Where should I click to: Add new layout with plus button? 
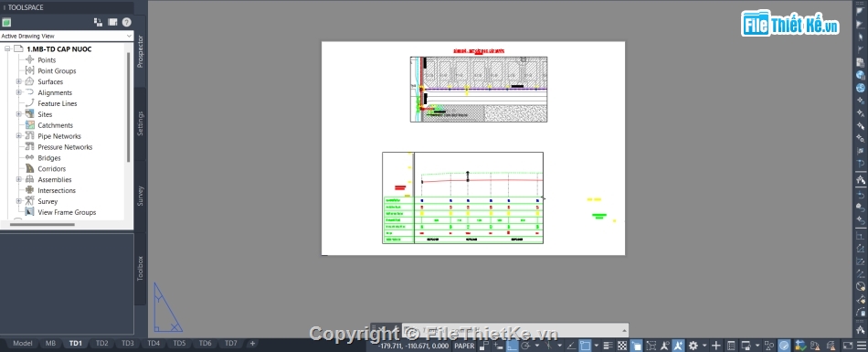coord(252,343)
